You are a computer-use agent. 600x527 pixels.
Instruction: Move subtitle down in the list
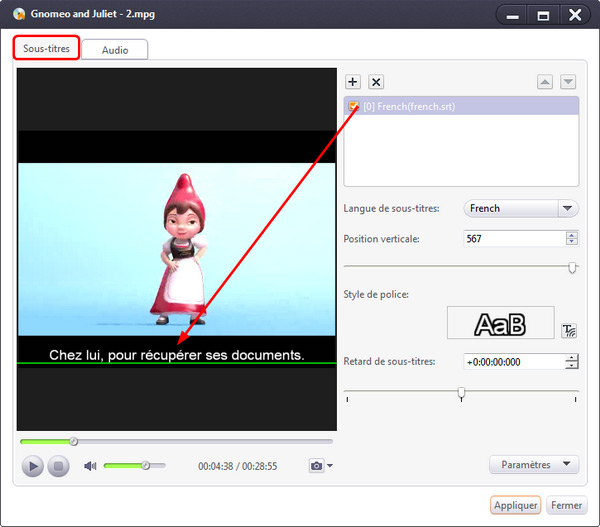(568, 82)
